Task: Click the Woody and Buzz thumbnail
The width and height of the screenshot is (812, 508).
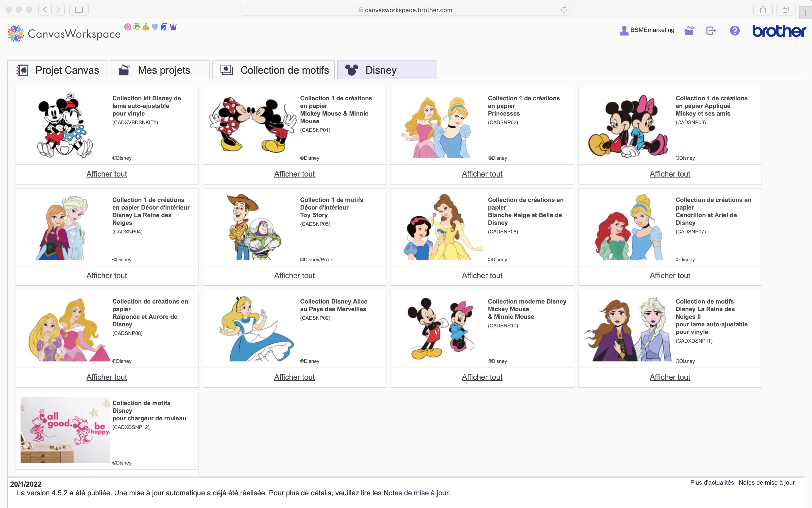Action: (x=254, y=227)
